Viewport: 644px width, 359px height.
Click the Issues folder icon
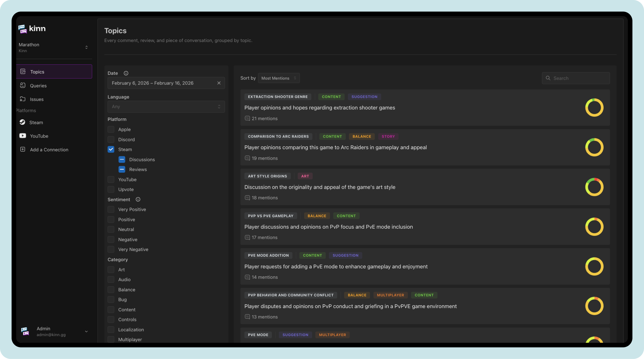click(23, 99)
